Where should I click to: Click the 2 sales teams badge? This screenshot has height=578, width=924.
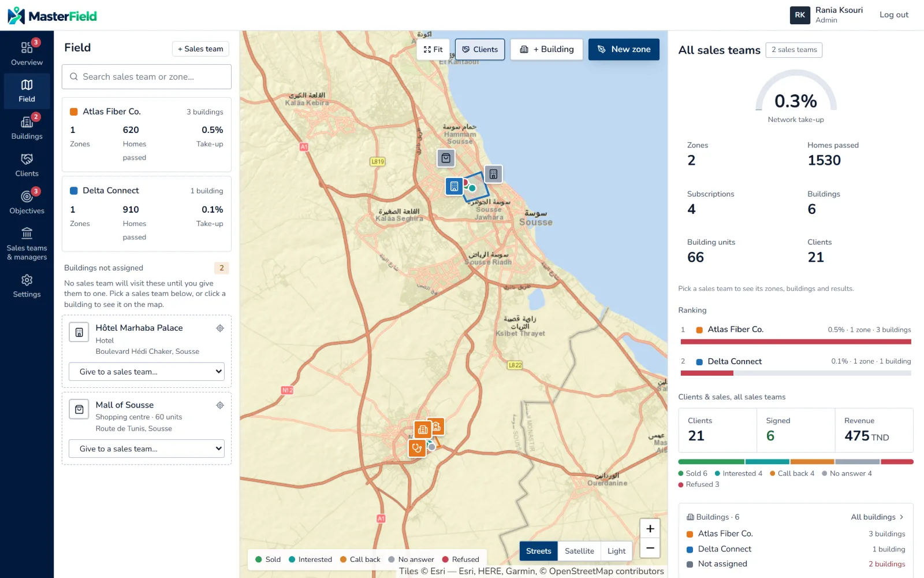(x=794, y=50)
